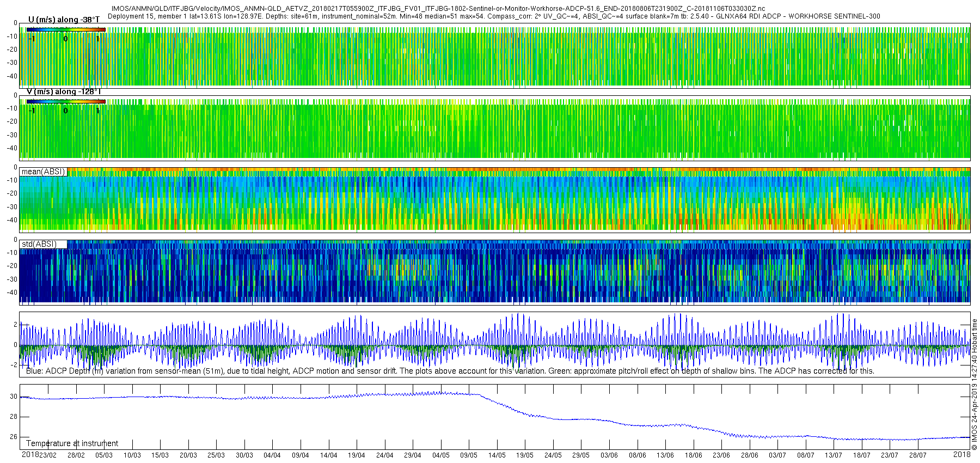Click the '09/04' date tick label
Image resolution: width=980 pixels, height=463 pixels.
click(301, 455)
